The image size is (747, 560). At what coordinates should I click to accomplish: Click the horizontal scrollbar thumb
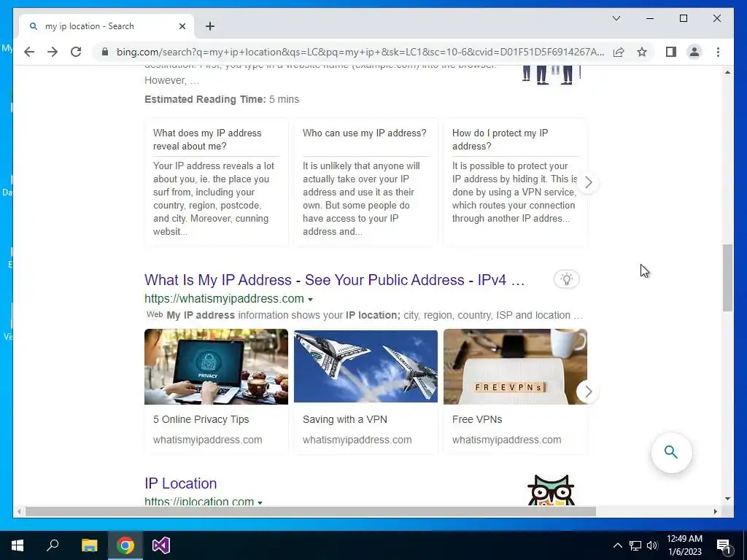[x=311, y=511]
